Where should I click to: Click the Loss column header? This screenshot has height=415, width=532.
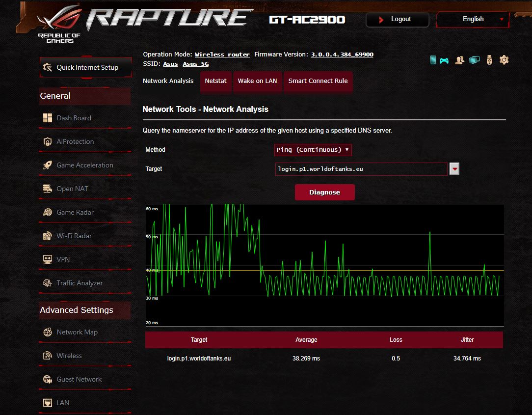coord(396,339)
